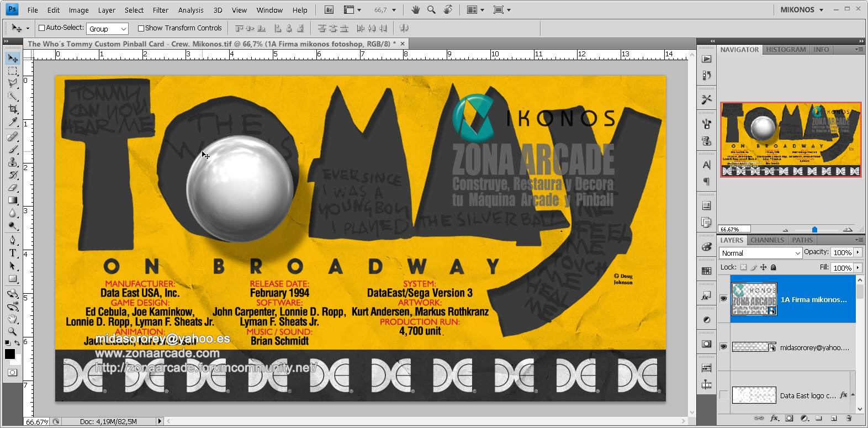Choose the Gradient tool

tap(13, 200)
